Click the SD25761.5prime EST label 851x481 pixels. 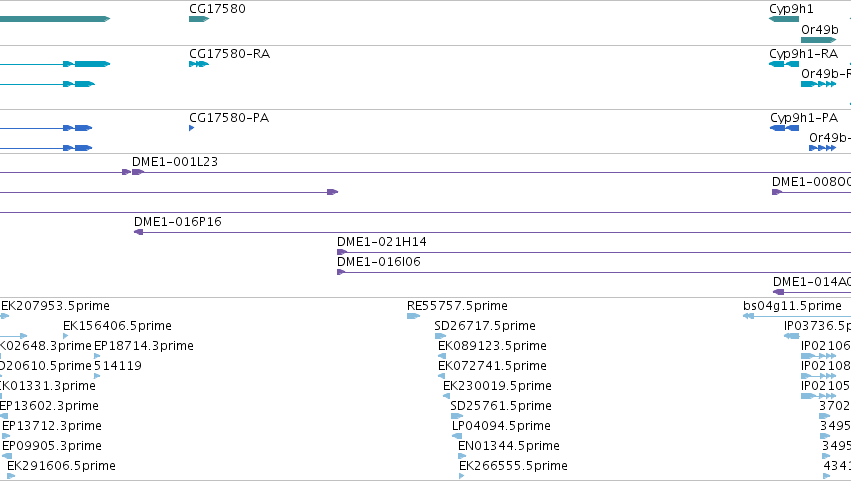501,406
